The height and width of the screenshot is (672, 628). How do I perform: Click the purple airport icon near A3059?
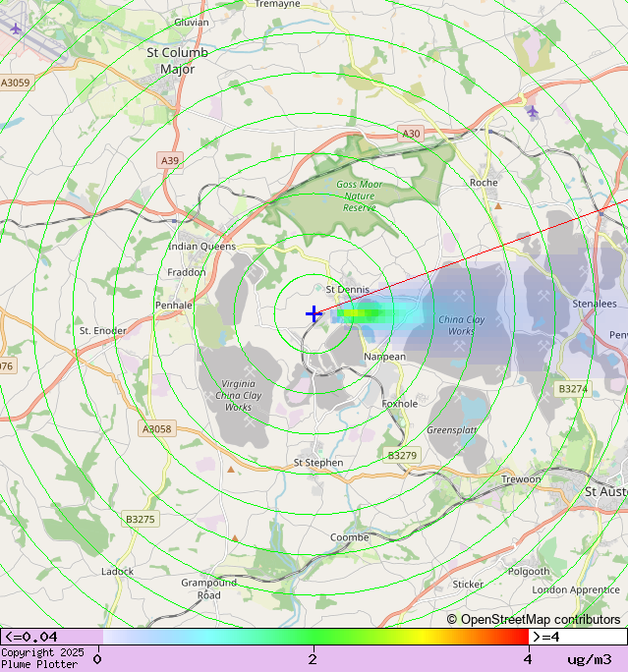[x=16, y=29]
